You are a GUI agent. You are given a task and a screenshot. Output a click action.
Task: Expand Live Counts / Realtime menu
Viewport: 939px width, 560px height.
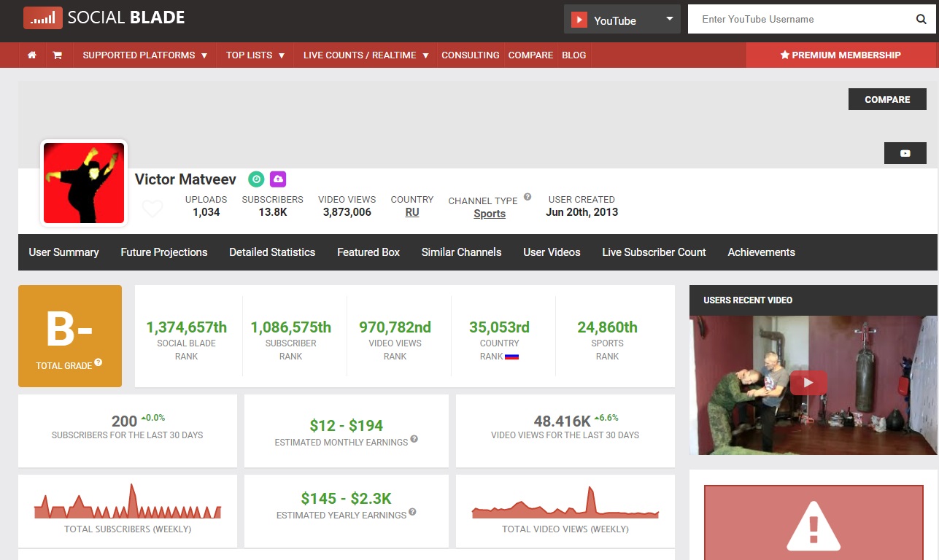pos(366,55)
